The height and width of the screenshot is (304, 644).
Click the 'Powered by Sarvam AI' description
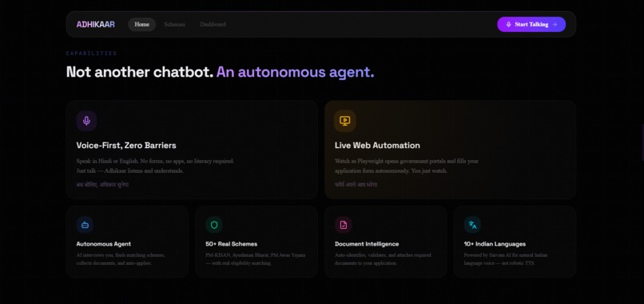click(x=506, y=259)
